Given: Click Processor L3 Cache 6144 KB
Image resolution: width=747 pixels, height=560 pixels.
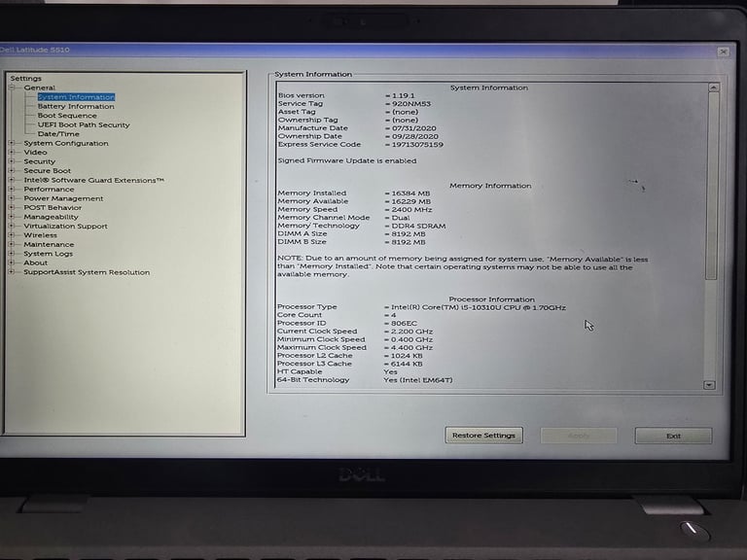Looking at the screenshot, I should click(407, 364).
